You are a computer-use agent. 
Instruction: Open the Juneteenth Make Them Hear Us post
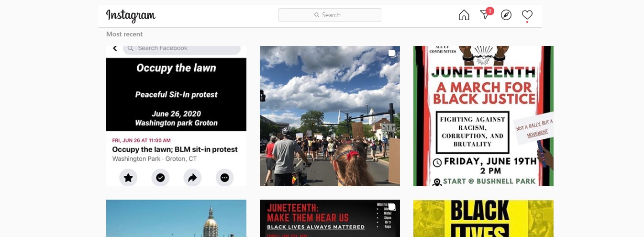330,218
